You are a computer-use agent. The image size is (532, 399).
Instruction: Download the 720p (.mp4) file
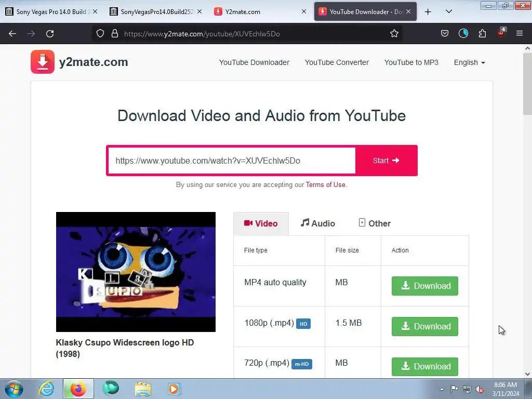coord(425,366)
